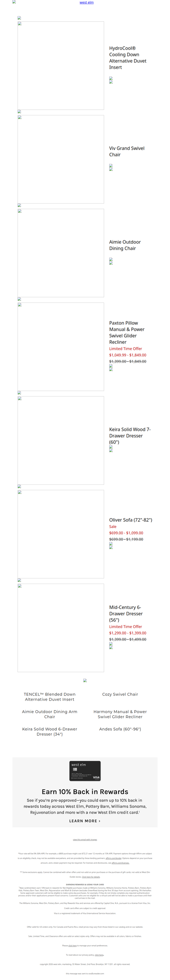Click the Paxton sale price $1,049.99 - $1,849.00
This screenshot has height=980, width=170.
pos(127,355)
